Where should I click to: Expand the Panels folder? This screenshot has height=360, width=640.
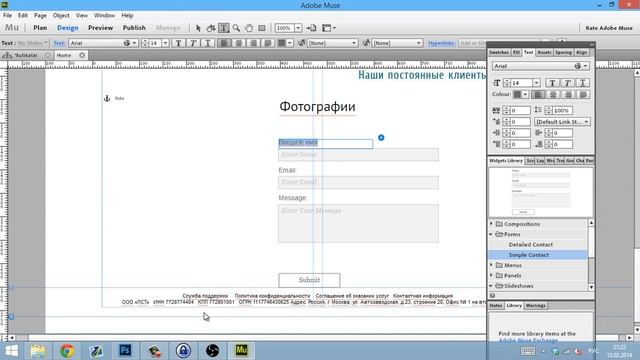491,275
